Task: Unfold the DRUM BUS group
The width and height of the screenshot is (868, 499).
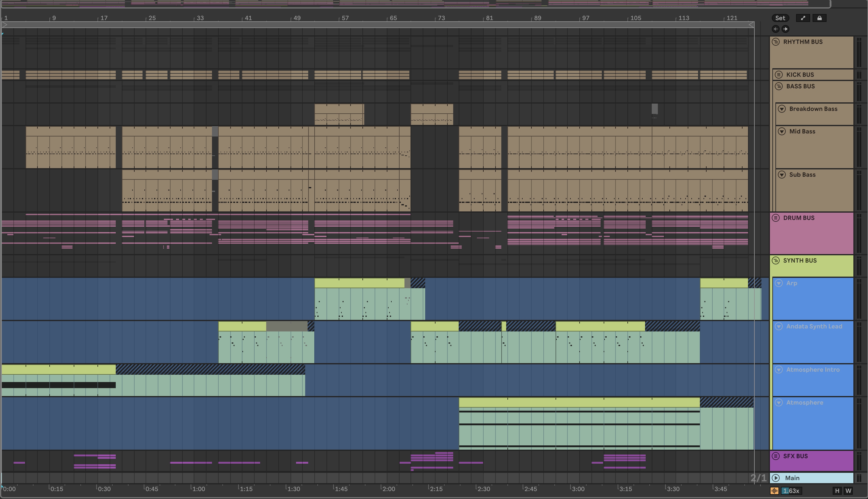Action: [775, 218]
